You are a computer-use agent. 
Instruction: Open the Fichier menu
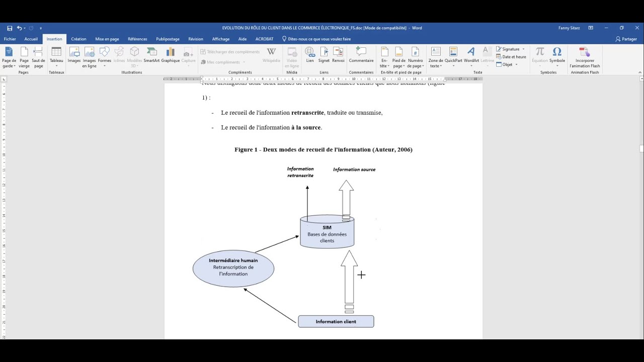(10, 39)
